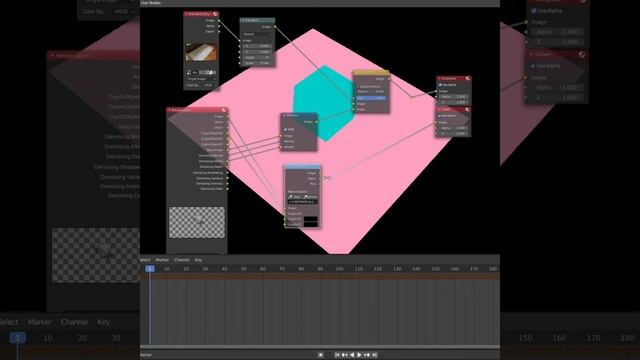Screen dimensions: 640x360
Task: Click icon on Composite node header
Action: [x=467, y=78]
